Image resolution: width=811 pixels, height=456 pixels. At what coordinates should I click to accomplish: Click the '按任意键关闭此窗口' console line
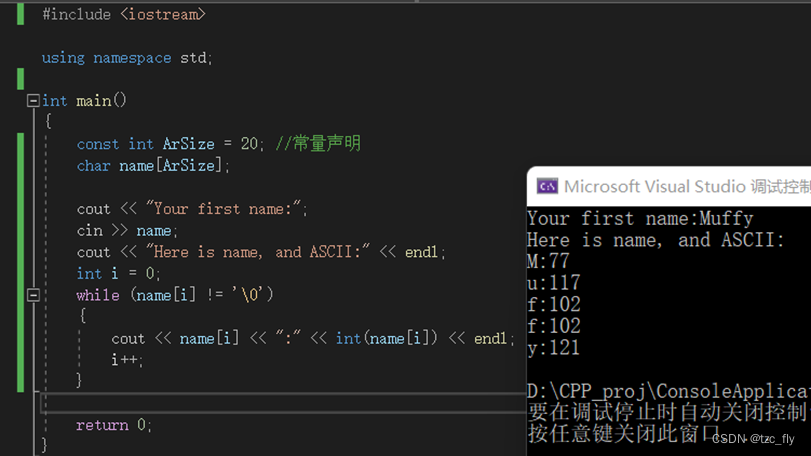pyautogui.click(x=624, y=434)
